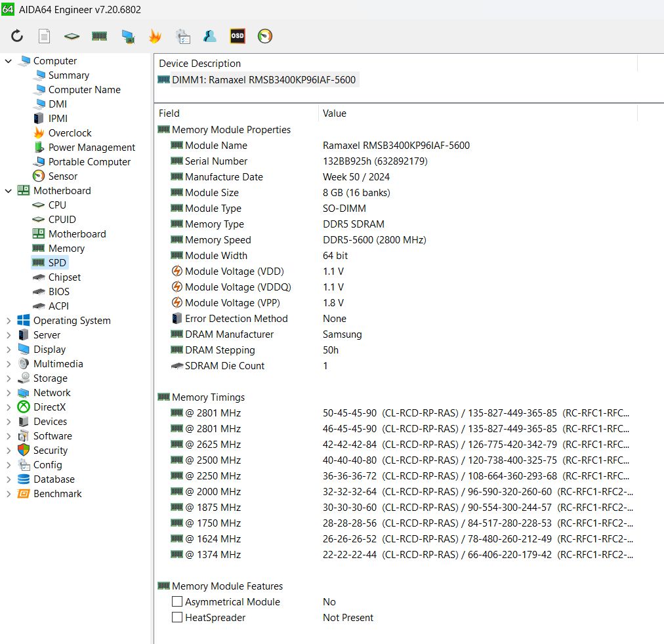664x644 pixels.
Task: Click the Refresh toolbar icon
Action: 17,36
